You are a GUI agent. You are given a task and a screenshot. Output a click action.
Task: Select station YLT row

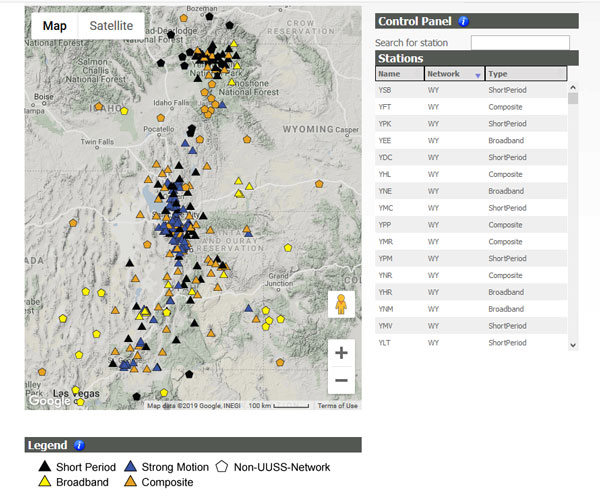tap(471, 343)
